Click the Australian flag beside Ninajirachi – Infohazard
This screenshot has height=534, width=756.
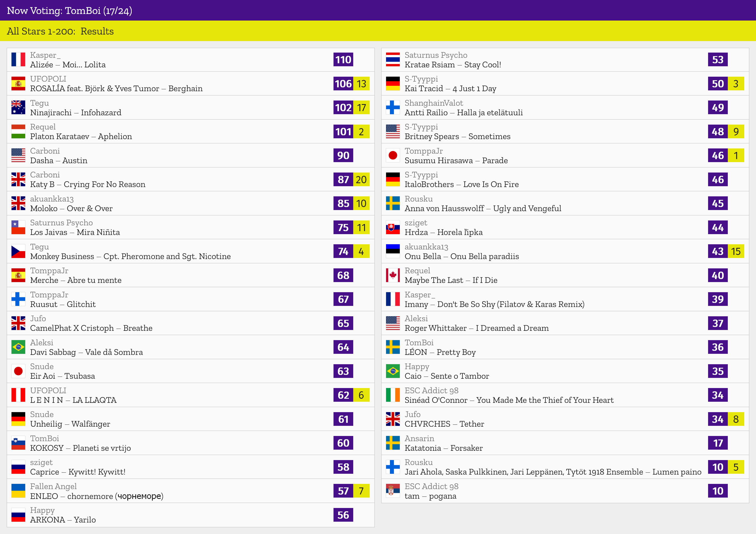[x=18, y=107]
